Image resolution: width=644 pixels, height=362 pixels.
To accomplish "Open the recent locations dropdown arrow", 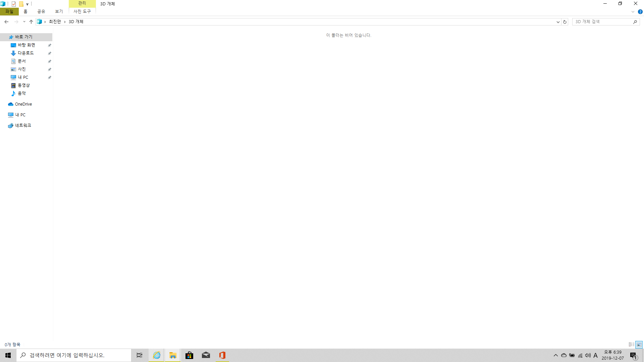I will pyautogui.click(x=24, y=22).
